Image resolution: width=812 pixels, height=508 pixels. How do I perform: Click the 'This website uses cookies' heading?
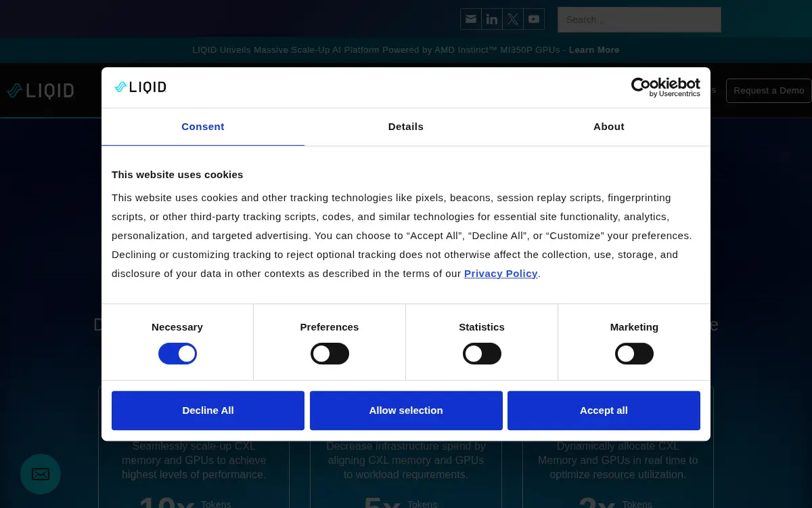click(x=177, y=175)
